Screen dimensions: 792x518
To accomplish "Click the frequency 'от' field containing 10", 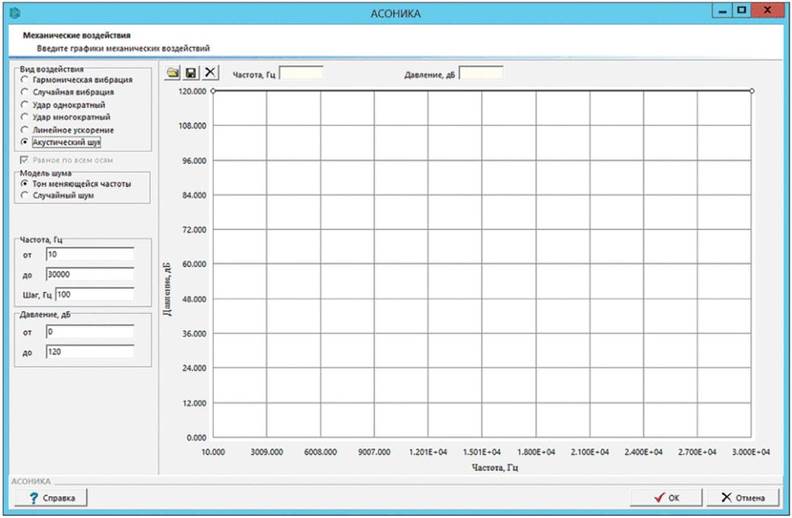I will 89,255.
